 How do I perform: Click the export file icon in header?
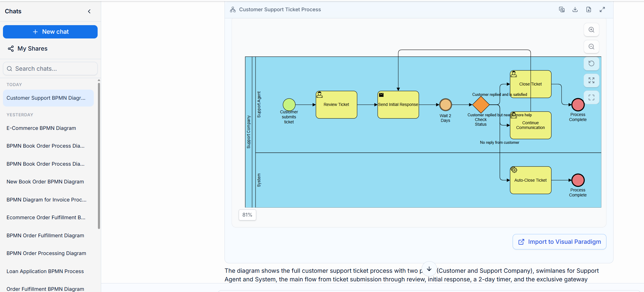pos(589,9)
